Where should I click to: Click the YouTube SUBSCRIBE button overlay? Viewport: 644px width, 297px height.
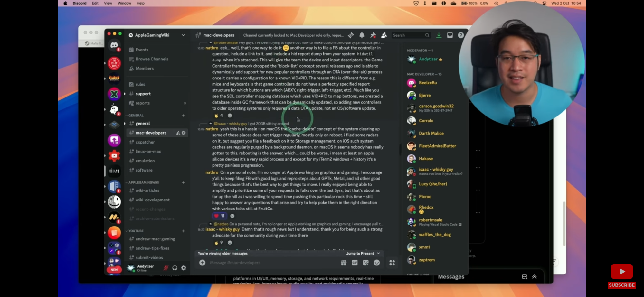point(622,285)
